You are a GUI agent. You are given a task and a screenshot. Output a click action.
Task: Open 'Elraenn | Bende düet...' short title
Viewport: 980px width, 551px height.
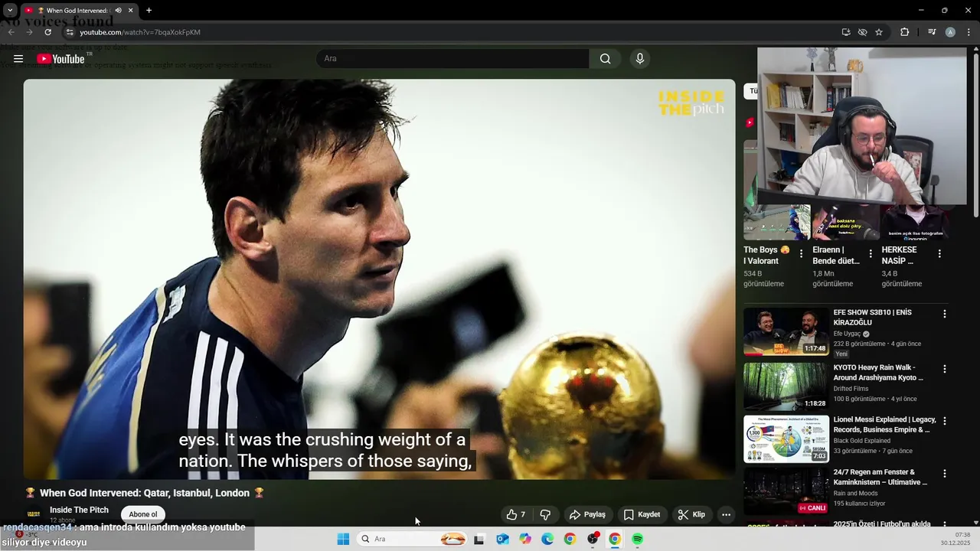tap(836, 256)
